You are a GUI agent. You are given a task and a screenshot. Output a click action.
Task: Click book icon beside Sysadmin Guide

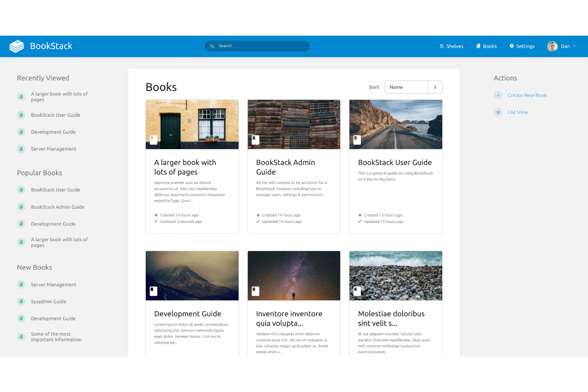(21, 301)
